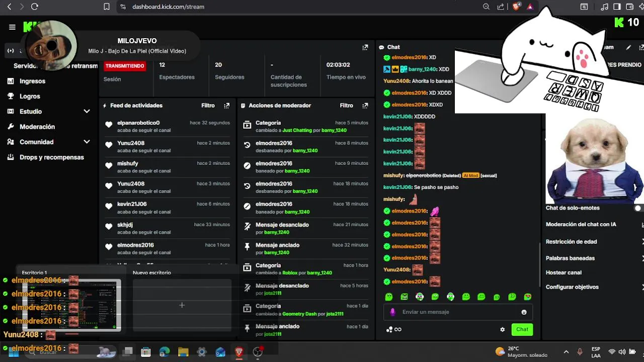Image resolution: width=644 pixels, height=362 pixels.
Task: Open Moderación del chat con IA
Action: (581, 225)
